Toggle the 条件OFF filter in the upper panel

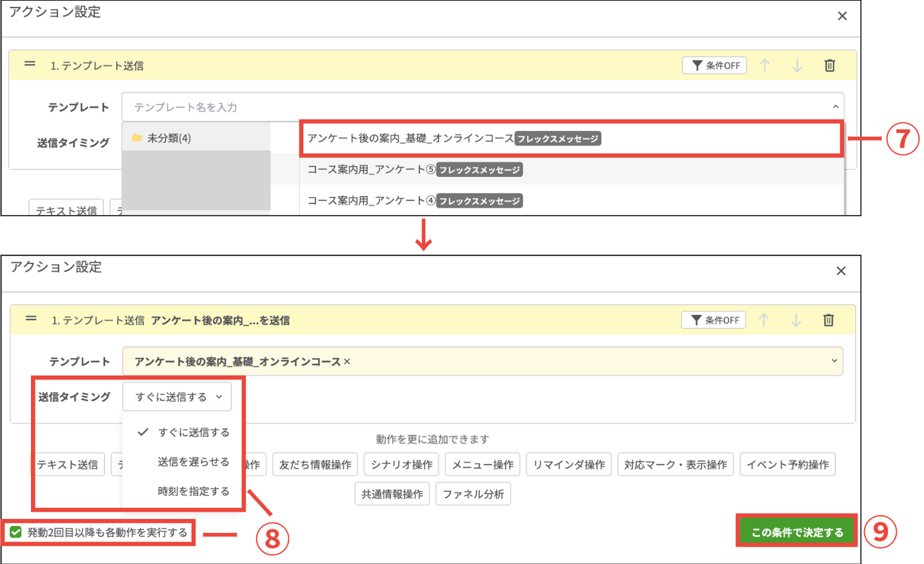click(x=714, y=65)
